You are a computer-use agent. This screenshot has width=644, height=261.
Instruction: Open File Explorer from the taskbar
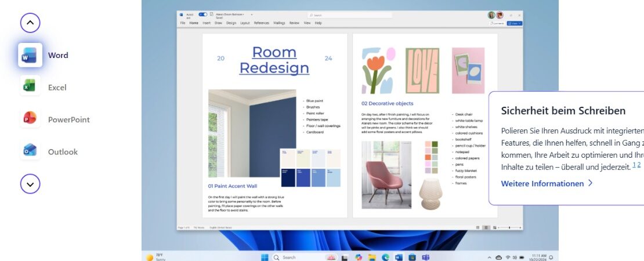click(372, 258)
